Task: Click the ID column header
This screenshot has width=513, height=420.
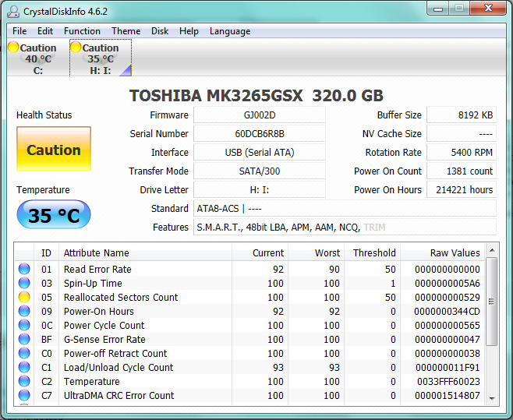Action: pyautogui.click(x=46, y=252)
